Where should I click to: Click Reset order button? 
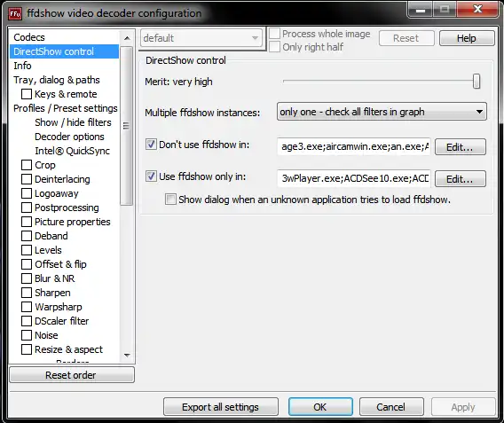pos(72,375)
